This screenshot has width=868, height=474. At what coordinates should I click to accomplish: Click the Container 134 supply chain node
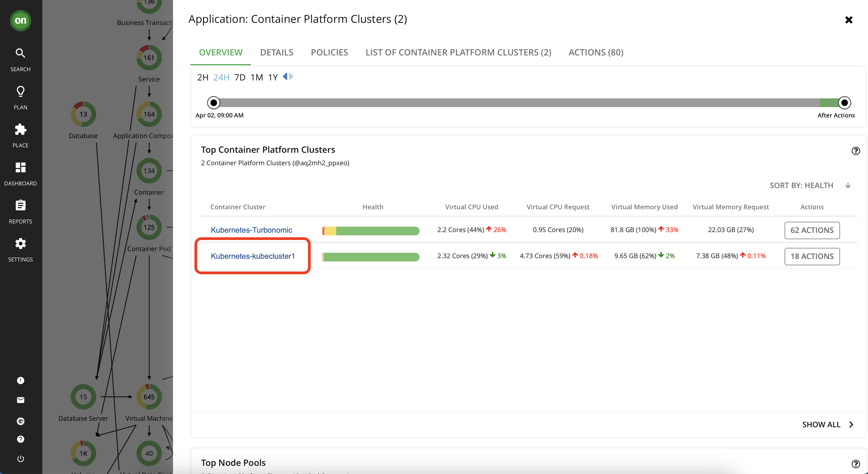point(149,171)
